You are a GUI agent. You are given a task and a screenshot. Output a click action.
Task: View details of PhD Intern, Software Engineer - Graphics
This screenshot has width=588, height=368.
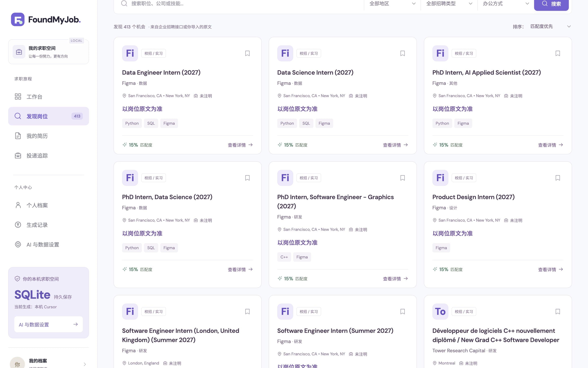(x=395, y=279)
